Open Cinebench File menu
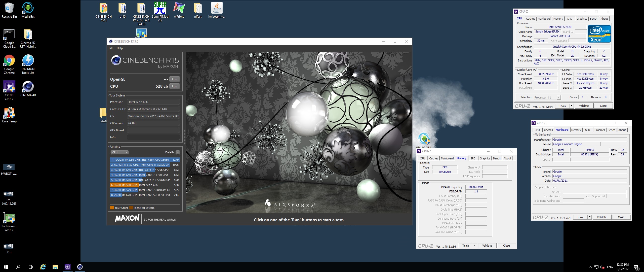The image size is (644, 272). (x=111, y=48)
